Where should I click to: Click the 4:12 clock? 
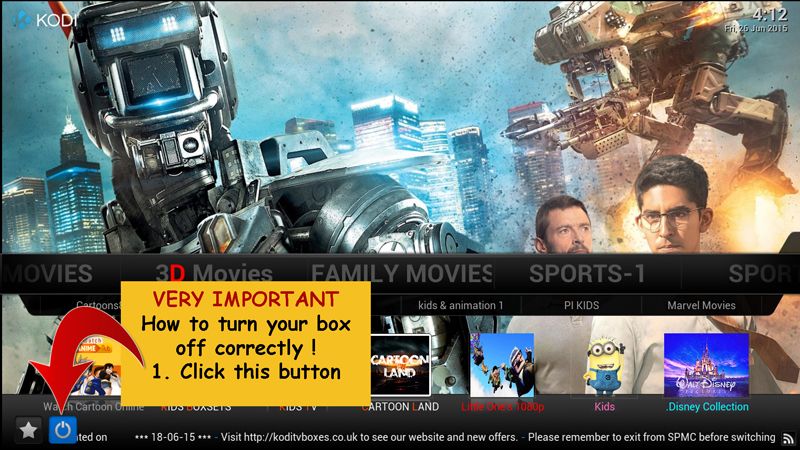(769, 14)
